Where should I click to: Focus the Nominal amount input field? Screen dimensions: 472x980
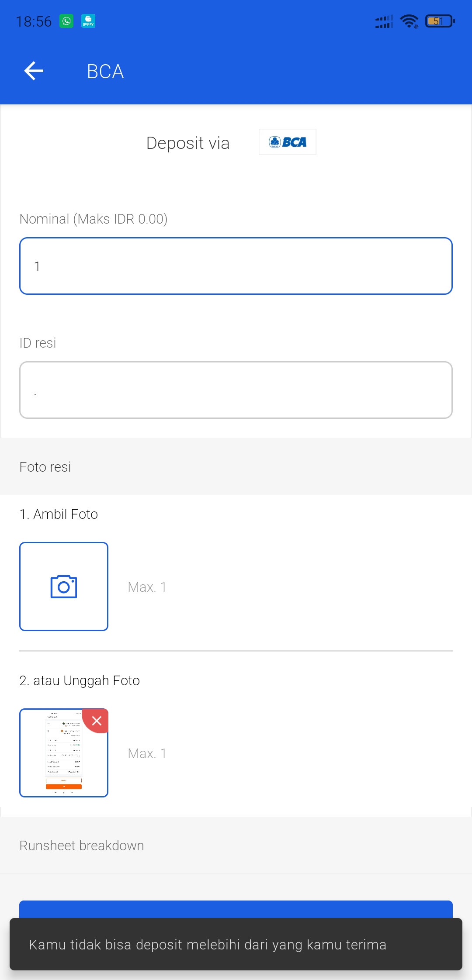236,266
